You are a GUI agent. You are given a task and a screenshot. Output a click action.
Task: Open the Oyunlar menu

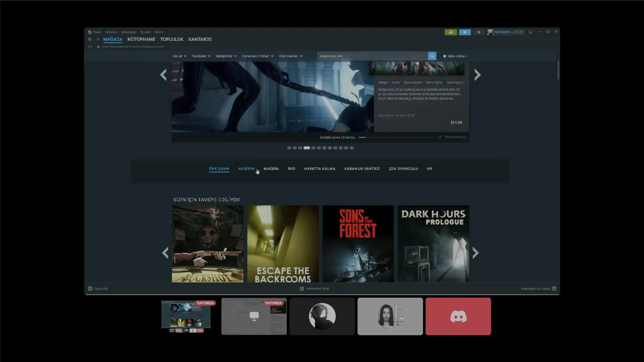coord(145,32)
